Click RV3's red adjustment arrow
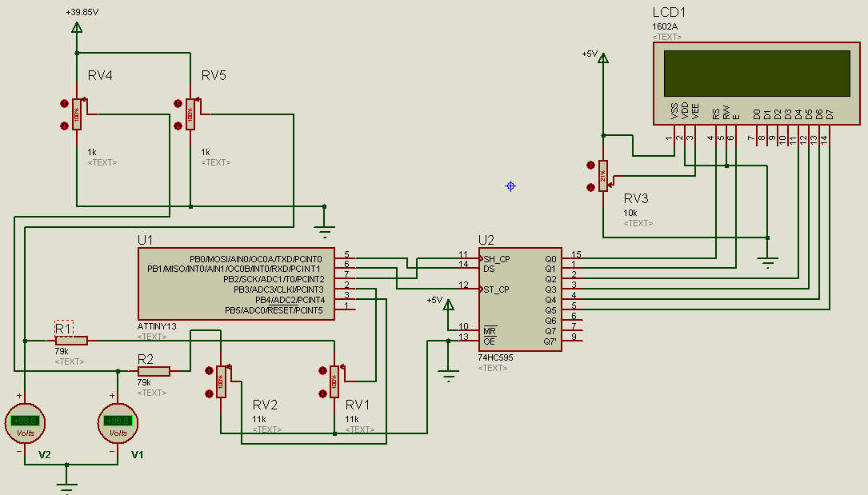Screen dimensions: 868x495 pyautogui.click(x=591, y=166)
